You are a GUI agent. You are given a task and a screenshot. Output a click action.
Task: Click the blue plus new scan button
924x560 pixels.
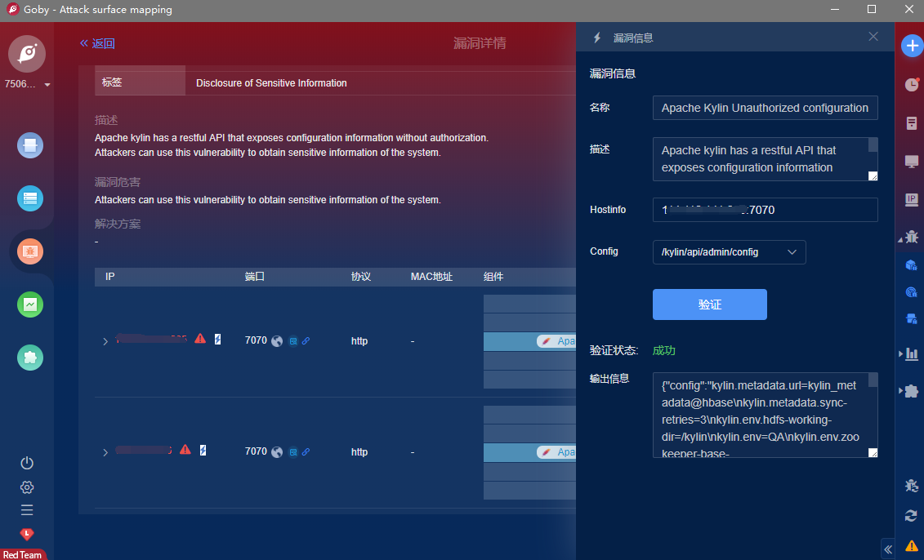coord(912,46)
